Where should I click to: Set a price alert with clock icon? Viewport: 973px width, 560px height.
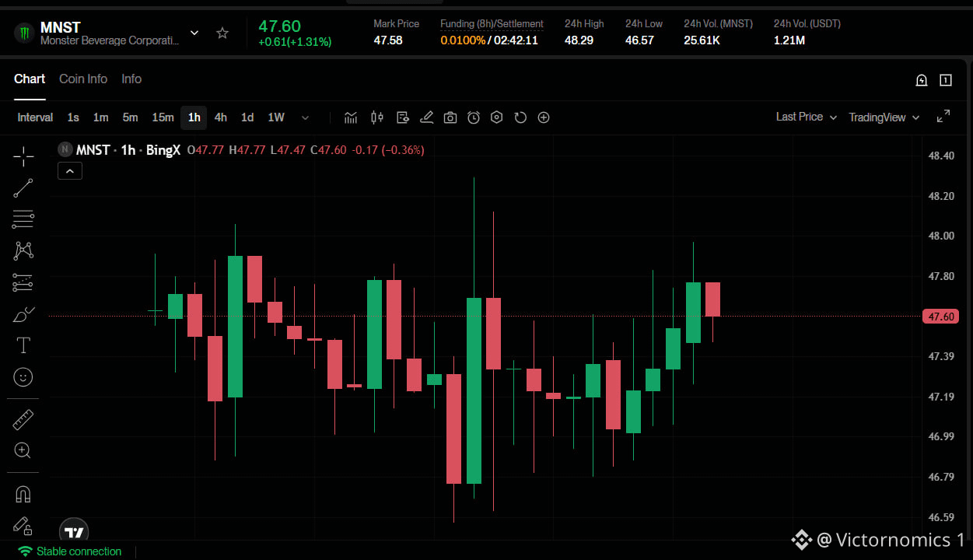(474, 117)
